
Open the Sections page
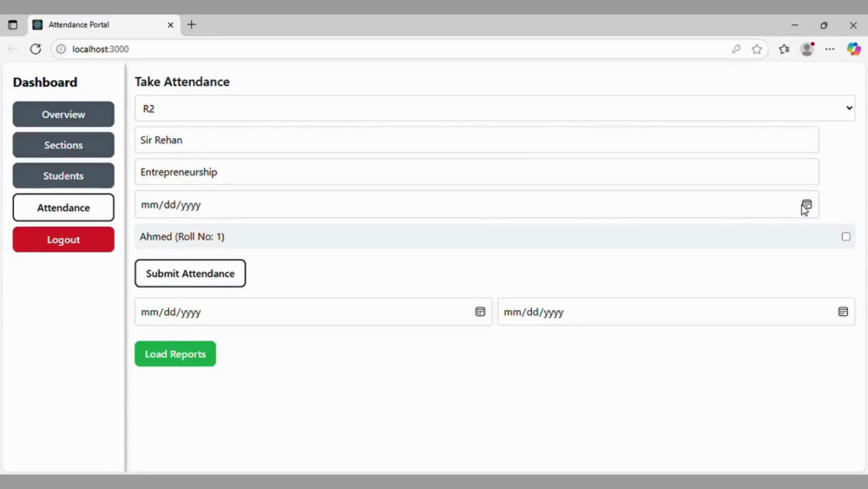click(63, 144)
